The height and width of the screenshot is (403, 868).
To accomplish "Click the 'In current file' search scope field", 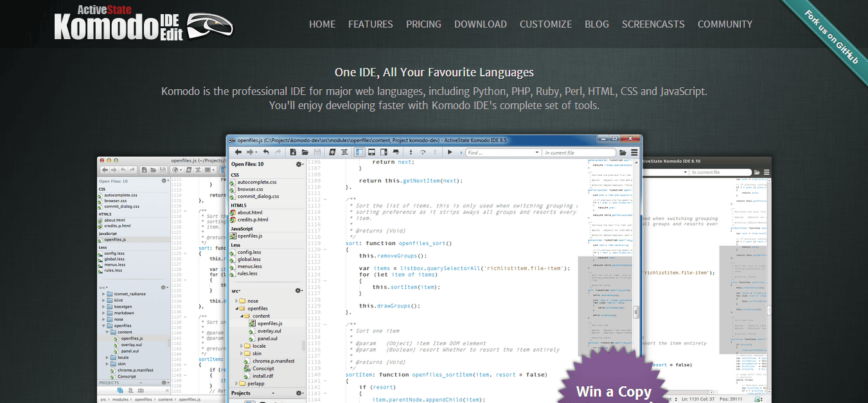I will (x=578, y=153).
